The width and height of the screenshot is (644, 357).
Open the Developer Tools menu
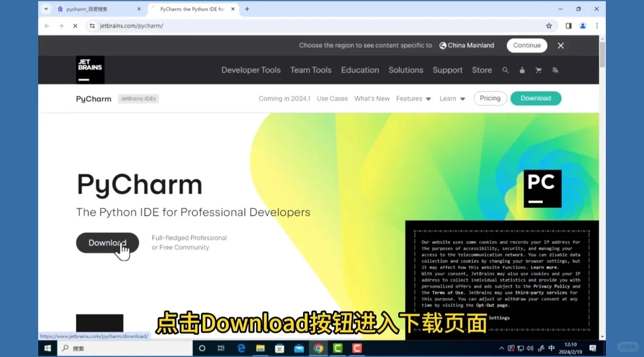(x=251, y=70)
